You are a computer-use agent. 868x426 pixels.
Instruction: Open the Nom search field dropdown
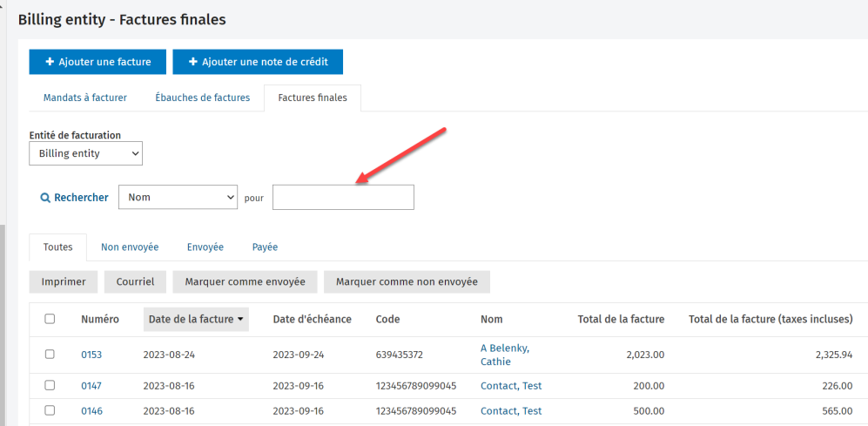click(178, 197)
